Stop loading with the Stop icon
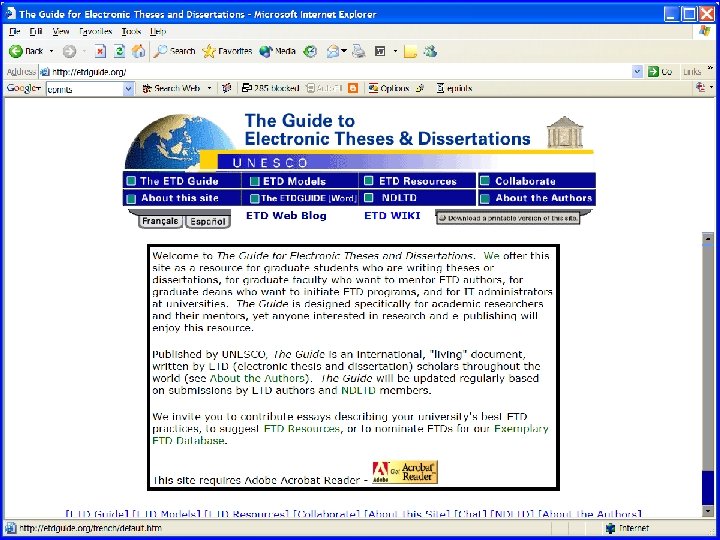The image size is (720, 540). pos(100,51)
